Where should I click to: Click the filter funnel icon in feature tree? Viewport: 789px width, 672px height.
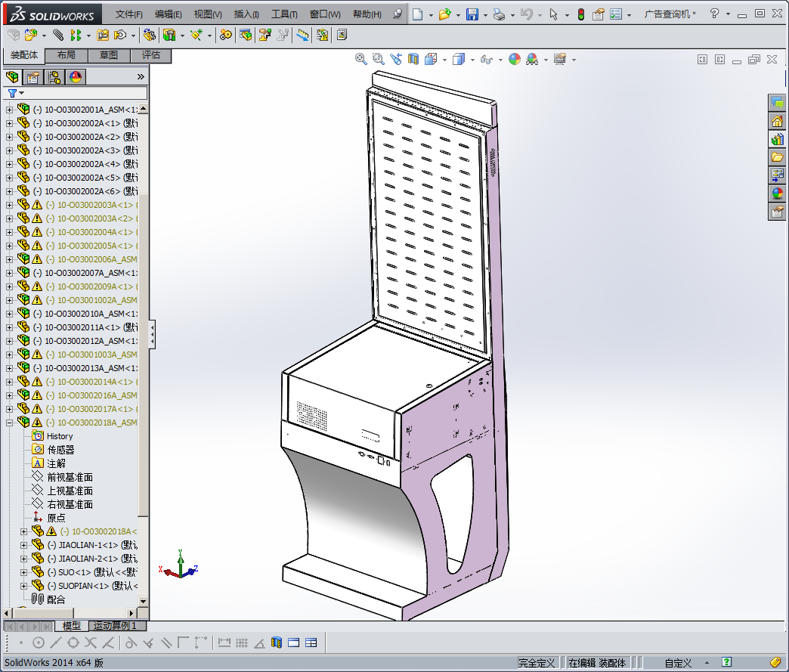[13, 93]
